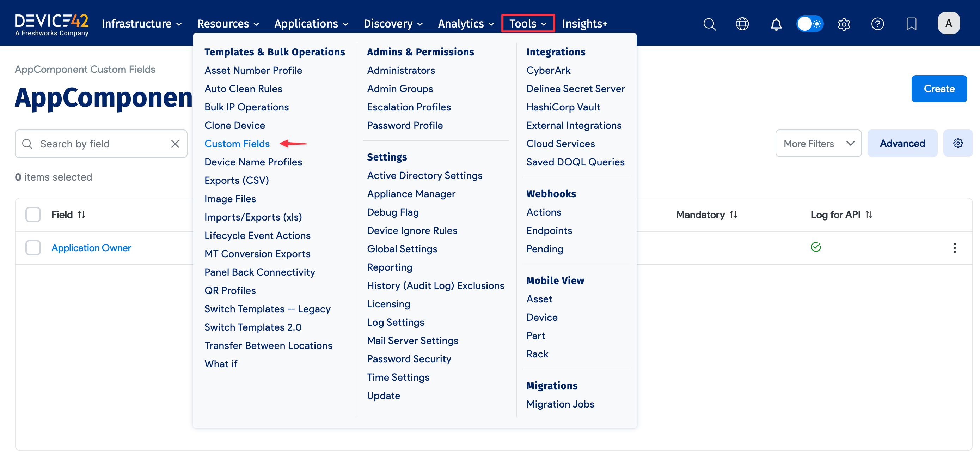Open the Application Owner row three-dot menu

(x=955, y=248)
